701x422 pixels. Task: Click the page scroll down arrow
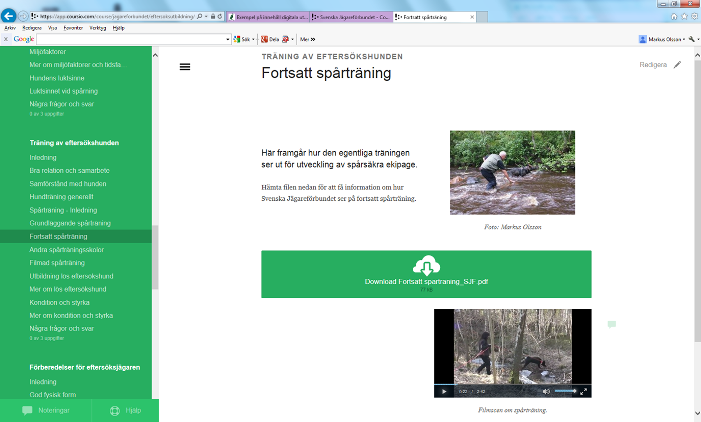(x=697, y=414)
